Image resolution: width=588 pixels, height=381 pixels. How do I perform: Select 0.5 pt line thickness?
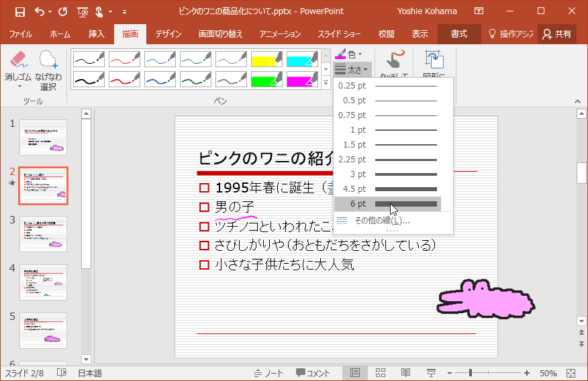pyautogui.click(x=387, y=101)
